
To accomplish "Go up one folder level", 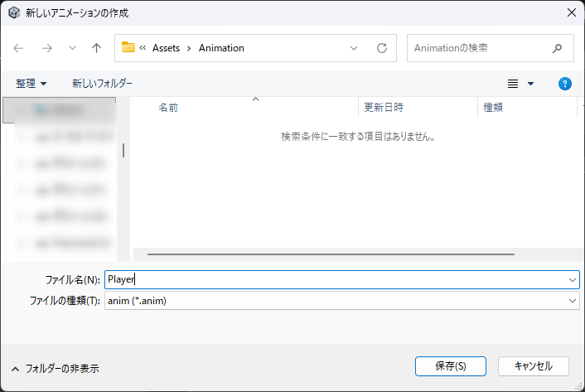I will (96, 48).
